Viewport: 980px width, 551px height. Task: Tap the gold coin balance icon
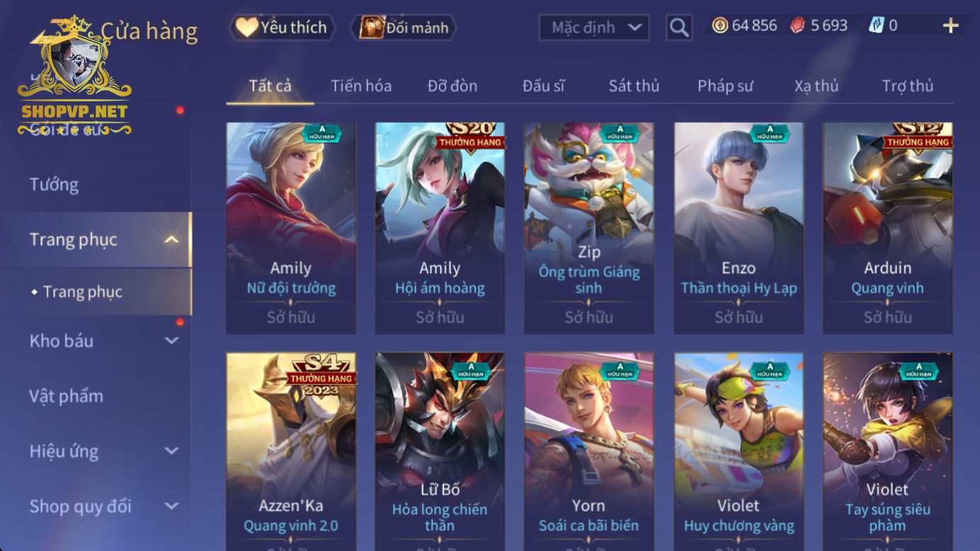[x=720, y=26]
